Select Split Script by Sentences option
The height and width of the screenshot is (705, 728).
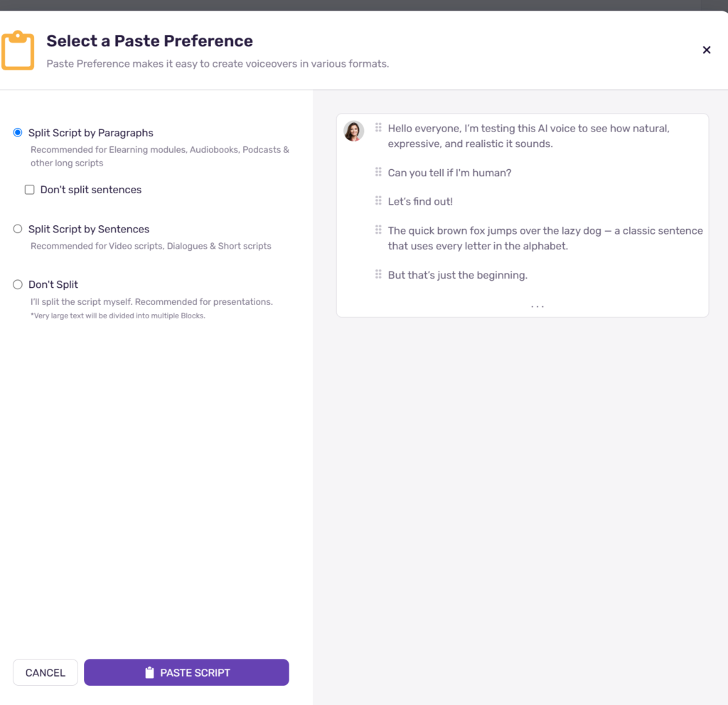18,229
